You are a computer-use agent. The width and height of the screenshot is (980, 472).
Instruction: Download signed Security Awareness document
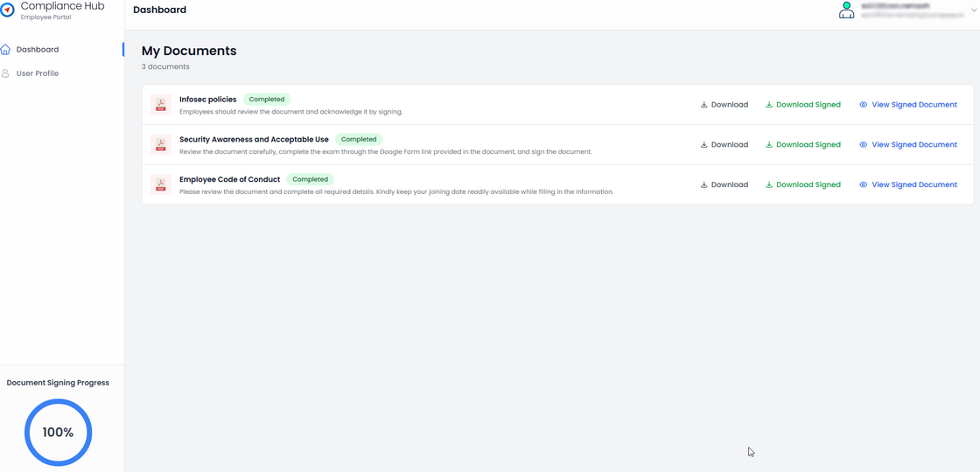[803, 145]
